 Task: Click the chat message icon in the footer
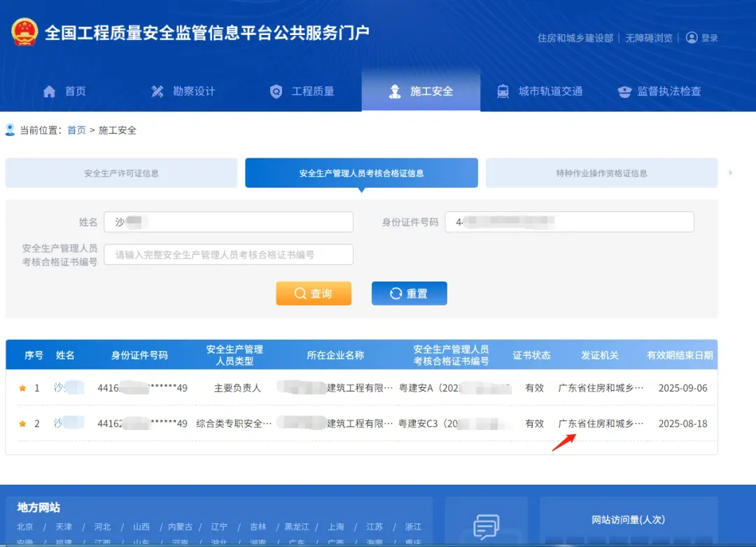click(486, 526)
